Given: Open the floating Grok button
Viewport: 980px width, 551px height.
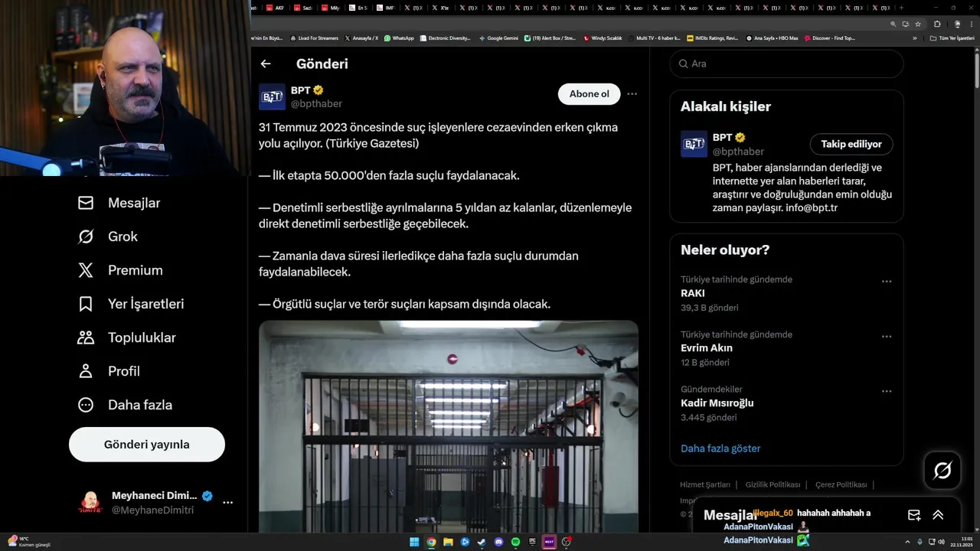Looking at the screenshot, I should [x=942, y=471].
